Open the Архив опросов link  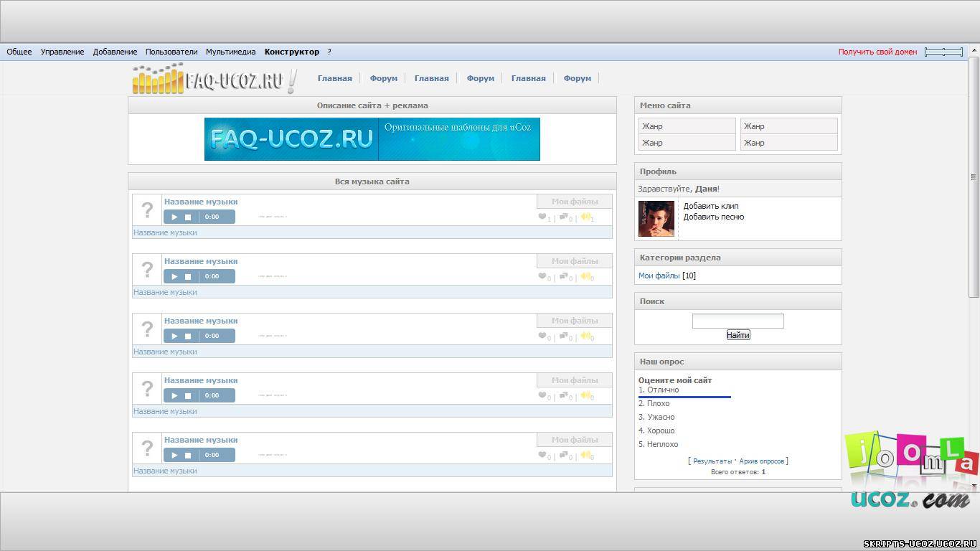click(x=762, y=461)
